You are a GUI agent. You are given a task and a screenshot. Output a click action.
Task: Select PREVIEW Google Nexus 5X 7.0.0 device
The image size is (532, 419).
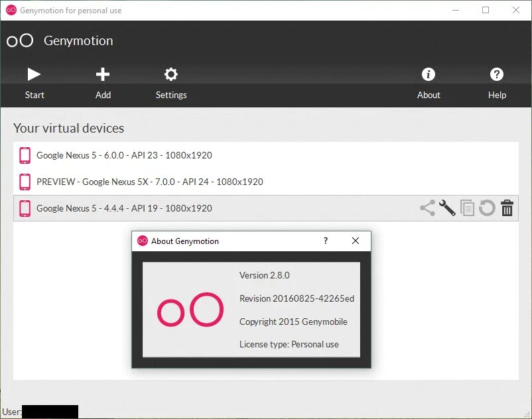tap(265, 182)
